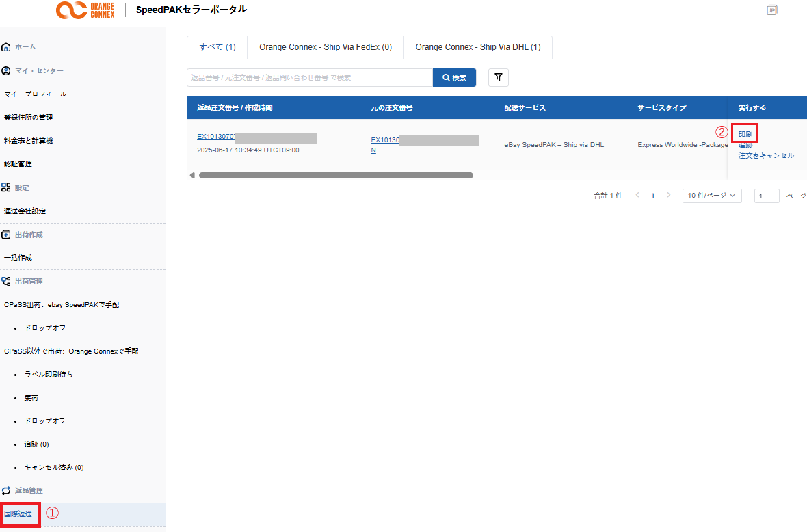This screenshot has width=807, height=532.
Task: Click the SpeedPAKセラーポータル title
Action: click(191, 10)
